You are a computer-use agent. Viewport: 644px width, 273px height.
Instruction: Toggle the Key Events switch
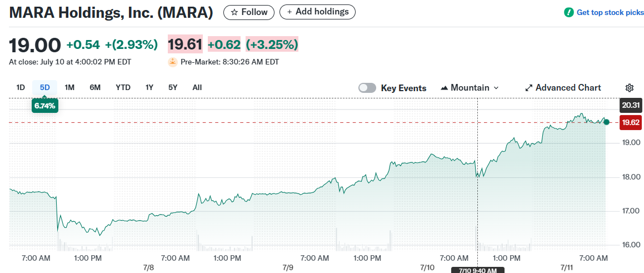point(367,88)
